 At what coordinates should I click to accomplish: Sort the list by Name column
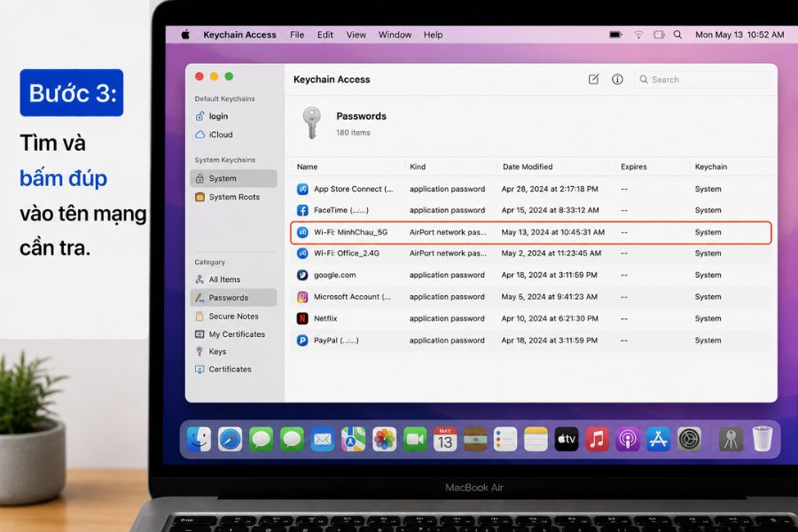tap(307, 167)
